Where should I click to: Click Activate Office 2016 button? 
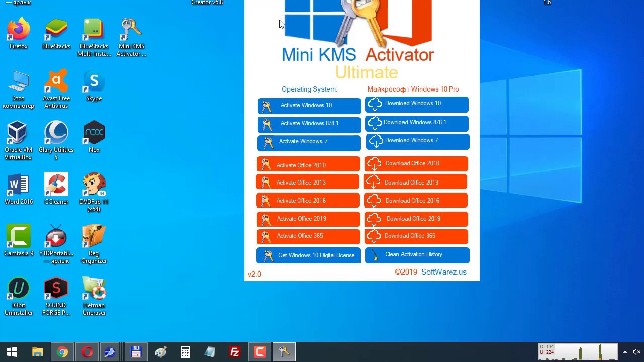[x=308, y=200]
